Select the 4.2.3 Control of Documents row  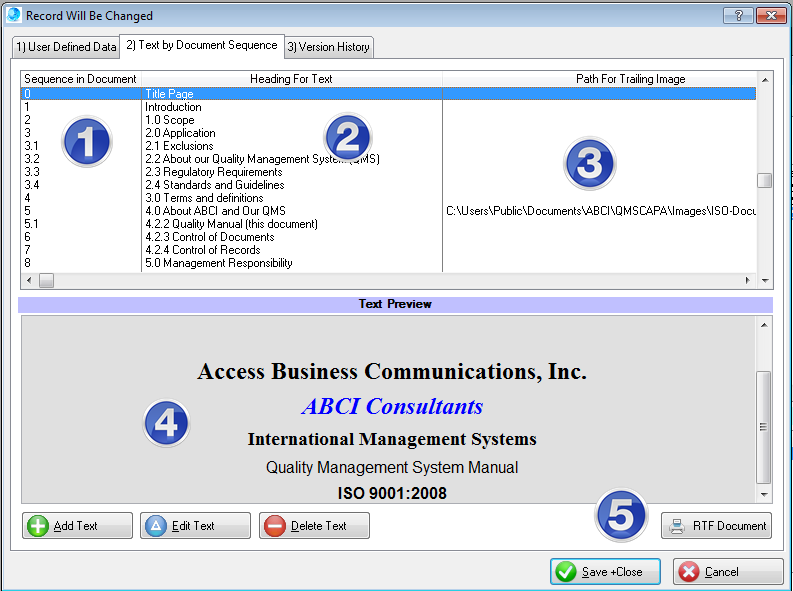point(388,237)
